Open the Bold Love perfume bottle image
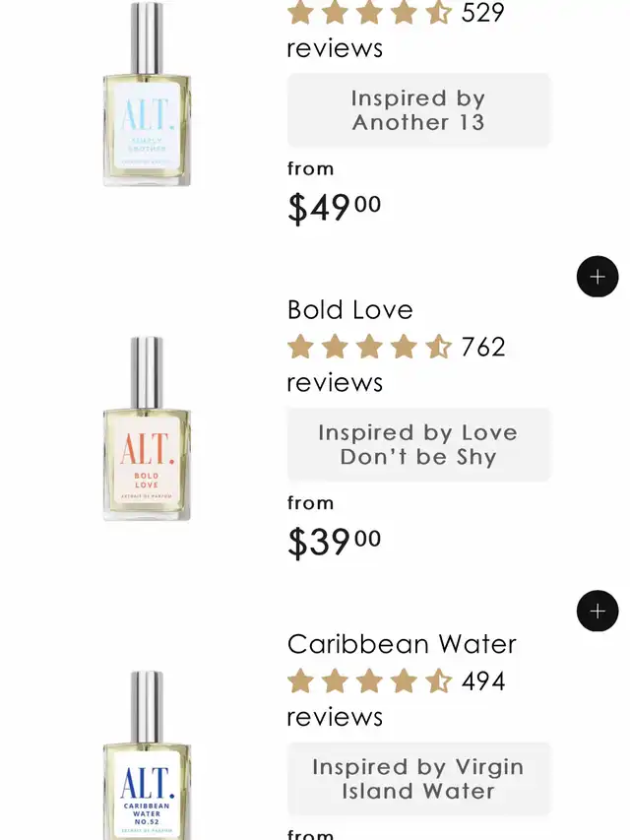Viewport: 630px width, 840px height. (147, 429)
